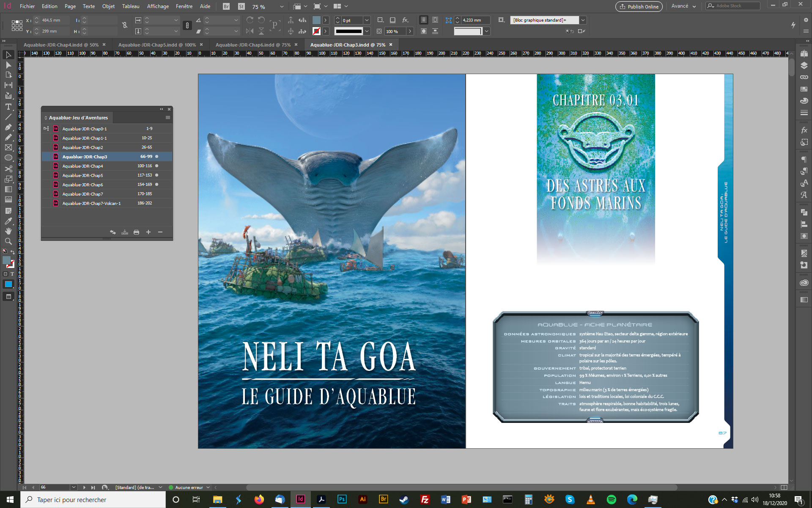Select the Ellipse tool
Screen dimensions: 812x508
[8, 157]
